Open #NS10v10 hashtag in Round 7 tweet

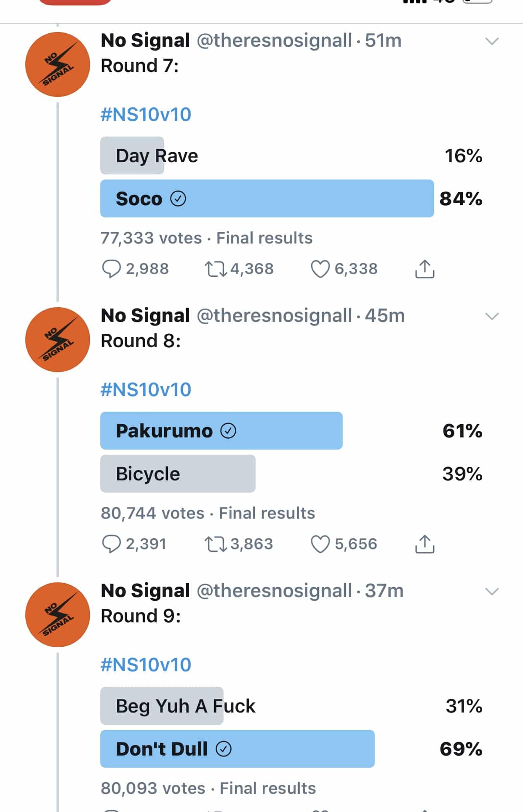tap(146, 115)
